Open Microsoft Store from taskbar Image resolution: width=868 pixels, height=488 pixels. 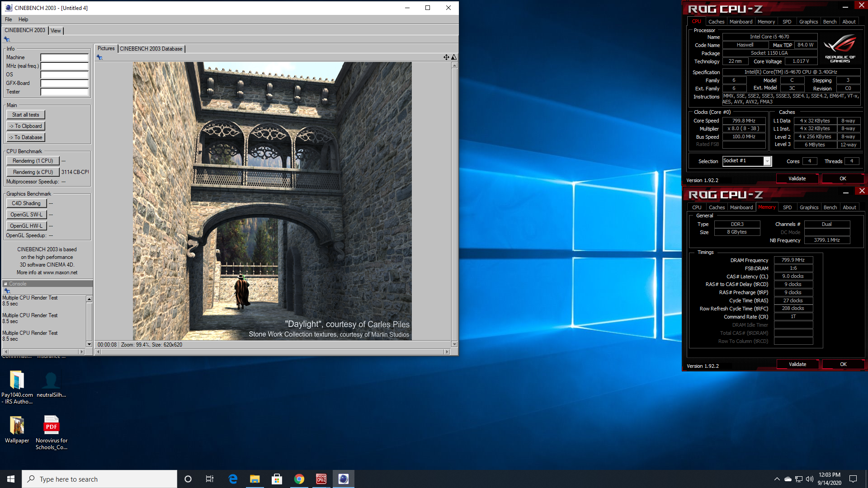point(277,479)
